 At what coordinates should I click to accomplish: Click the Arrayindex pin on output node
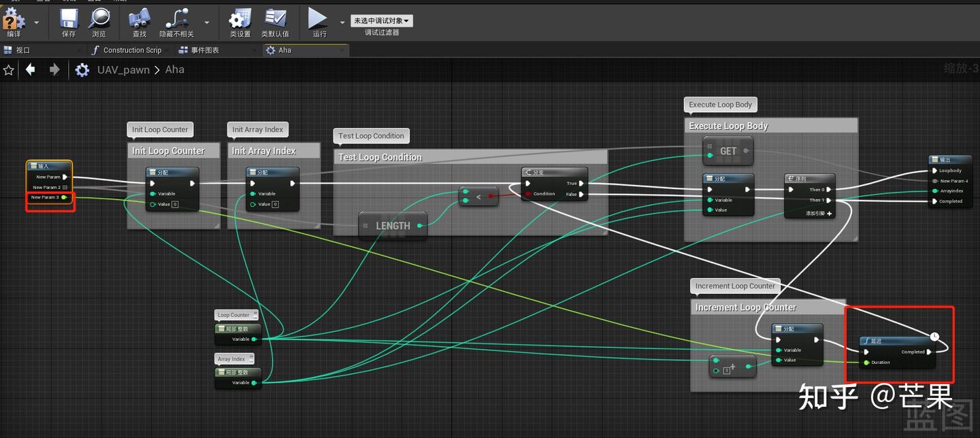(935, 191)
